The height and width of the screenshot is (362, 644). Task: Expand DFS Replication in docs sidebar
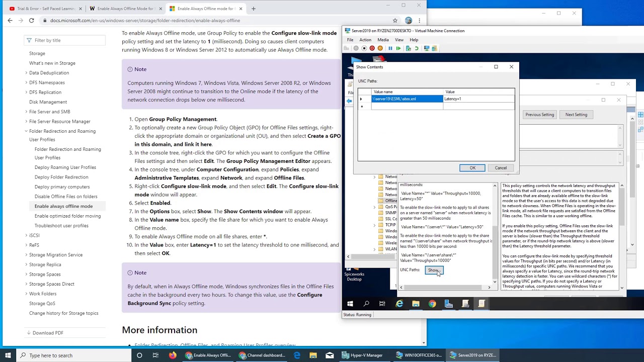pyautogui.click(x=26, y=93)
